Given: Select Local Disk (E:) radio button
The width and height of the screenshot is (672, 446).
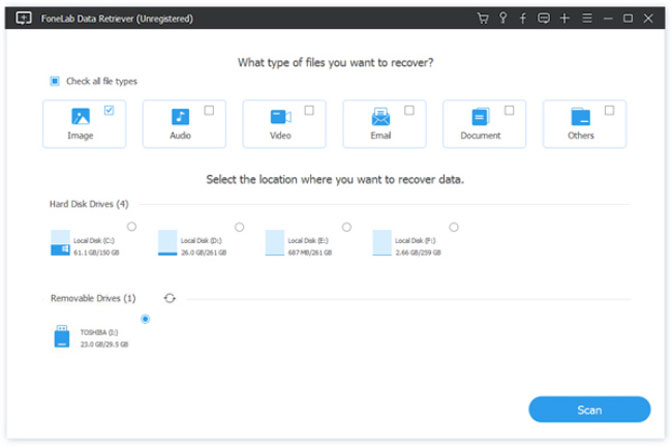Looking at the screenshot, I should coord(346,227).
